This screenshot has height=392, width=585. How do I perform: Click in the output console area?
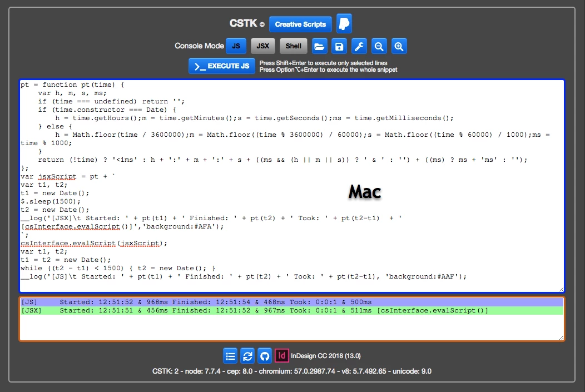[x=292, y=319]
